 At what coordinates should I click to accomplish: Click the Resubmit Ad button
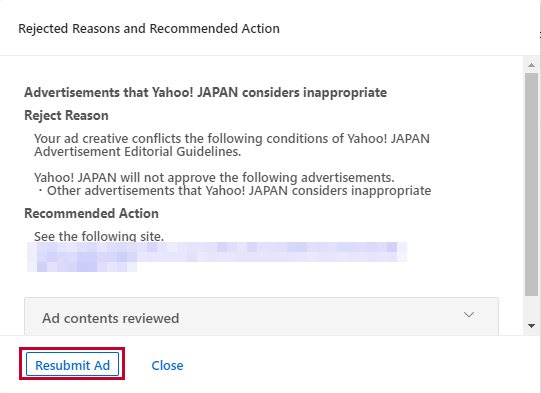(72, 364)
